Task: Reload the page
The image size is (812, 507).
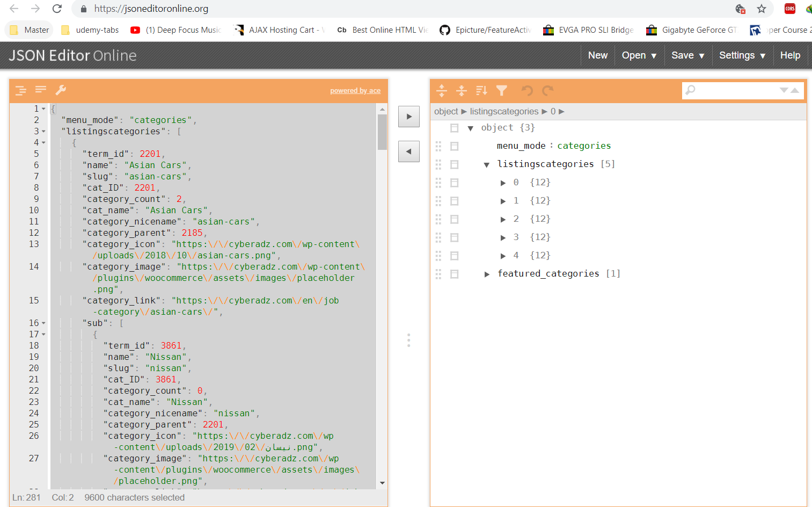Action: [x=57, y=9]
